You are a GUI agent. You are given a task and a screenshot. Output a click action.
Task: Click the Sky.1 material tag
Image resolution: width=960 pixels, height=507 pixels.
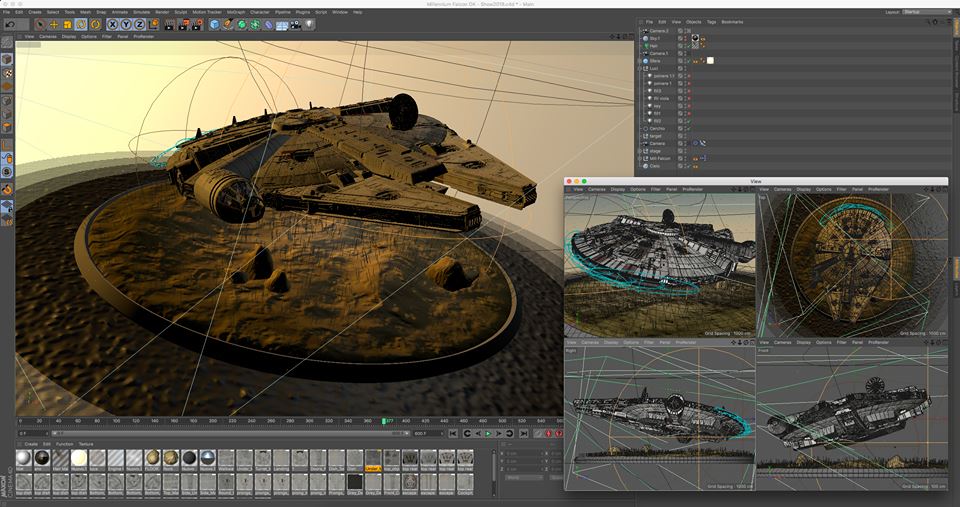click(696, 38)
